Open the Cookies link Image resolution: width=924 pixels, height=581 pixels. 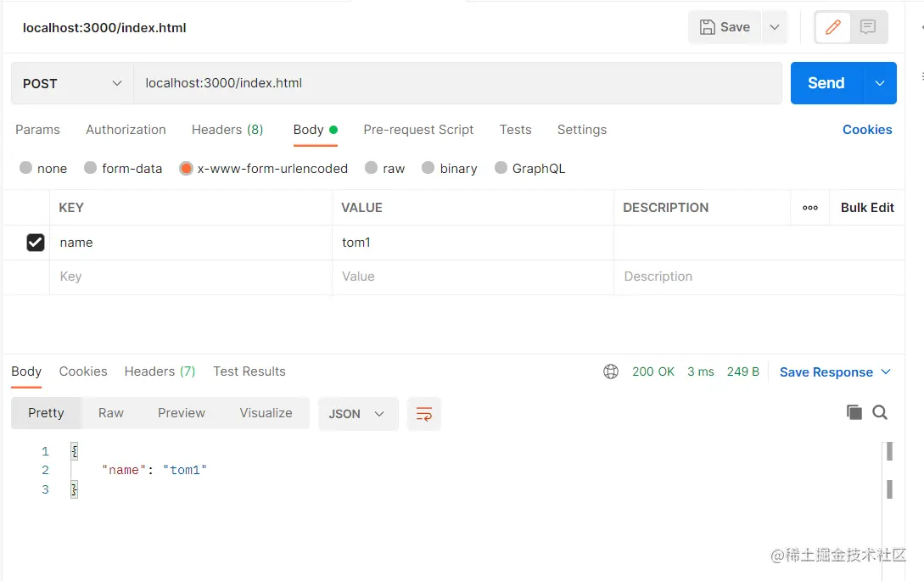[866, 130]
